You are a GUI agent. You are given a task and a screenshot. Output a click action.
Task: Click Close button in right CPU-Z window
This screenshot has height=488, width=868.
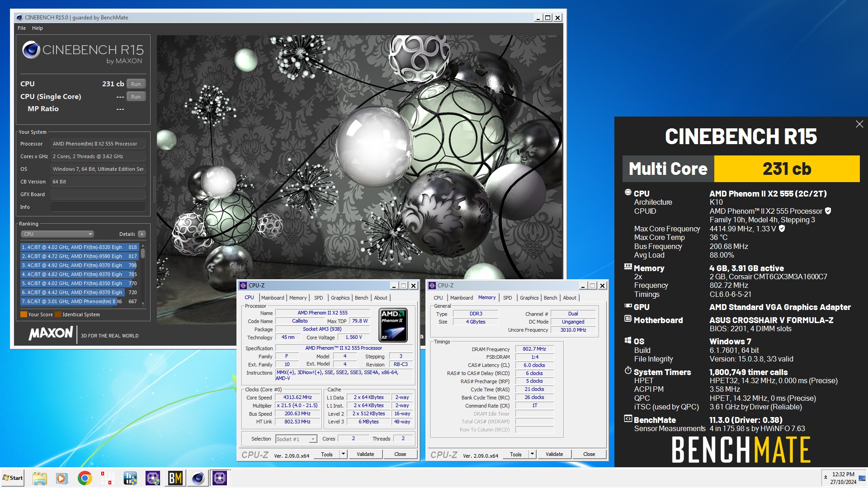[x=589, y=455]
